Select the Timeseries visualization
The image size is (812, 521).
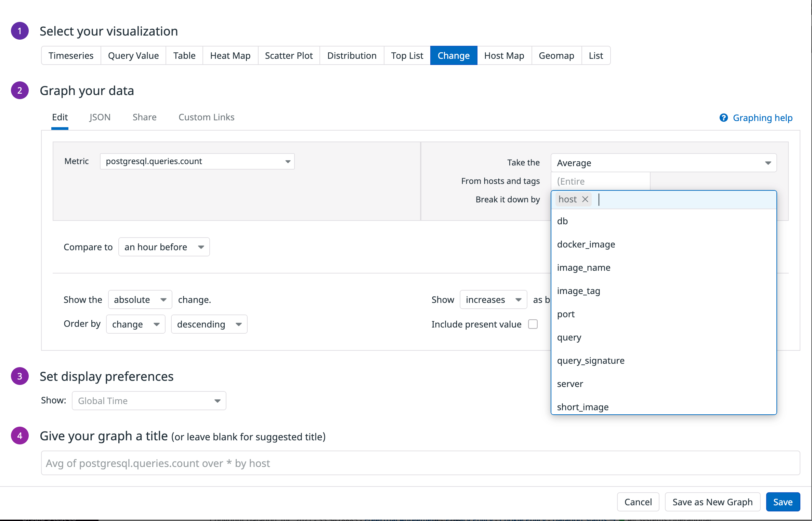coord(71,55)
